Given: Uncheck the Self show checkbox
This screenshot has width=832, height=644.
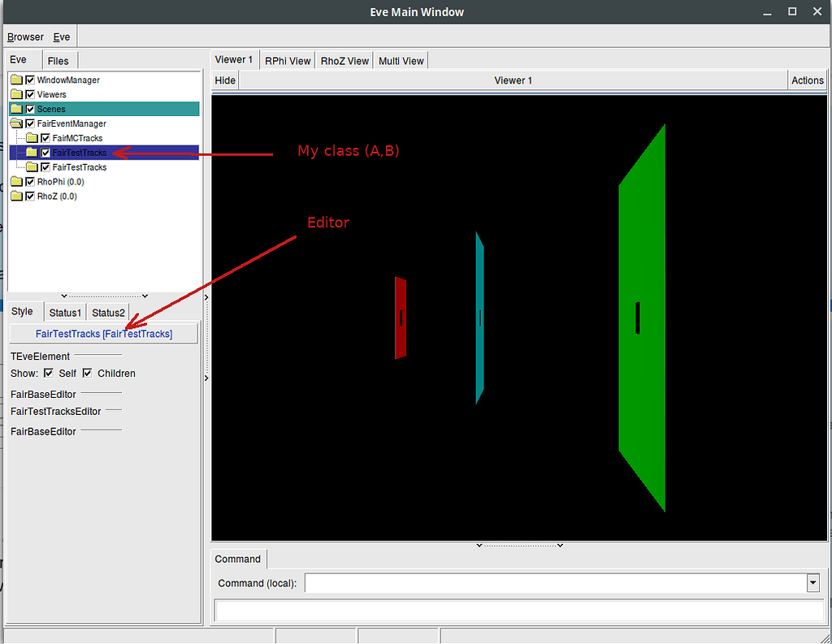Looking at the screenshot, I should [49, 374].
